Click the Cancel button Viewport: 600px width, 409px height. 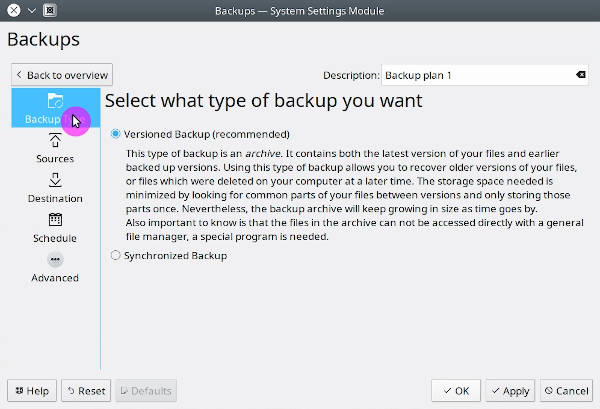(566, 391)
